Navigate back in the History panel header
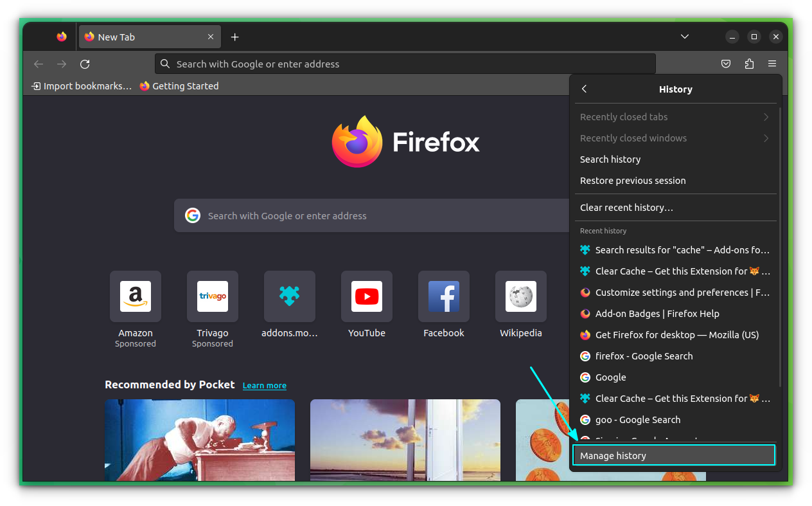Viewport: 812px width, 506px height. click(584, 89)
